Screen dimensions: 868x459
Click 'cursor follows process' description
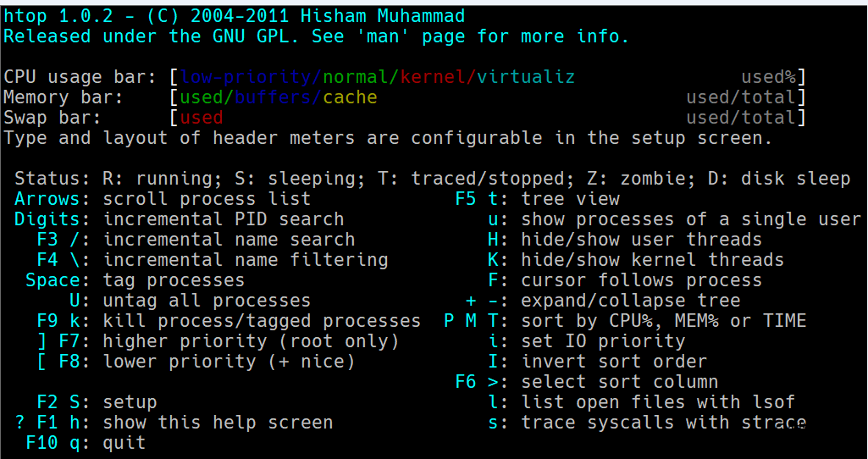coord(642,280)
